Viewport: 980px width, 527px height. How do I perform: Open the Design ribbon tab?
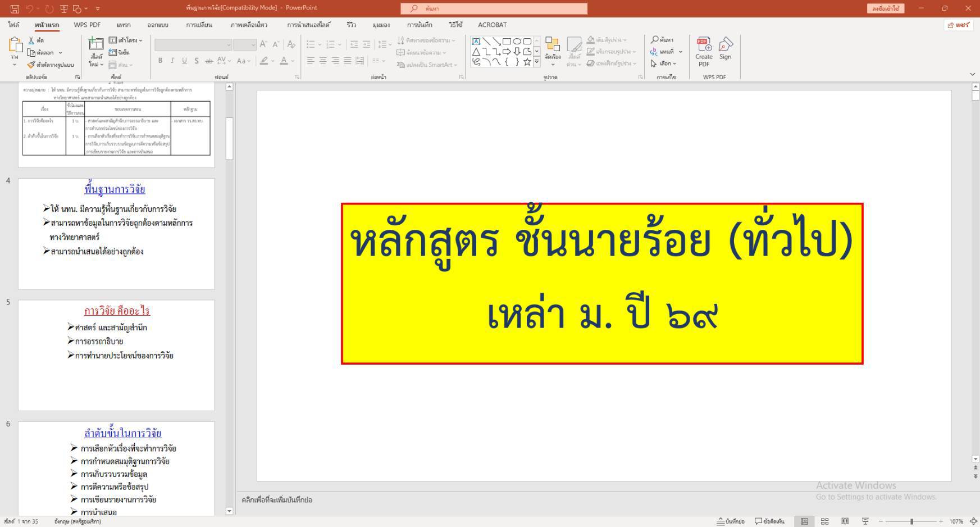[158, 25]
